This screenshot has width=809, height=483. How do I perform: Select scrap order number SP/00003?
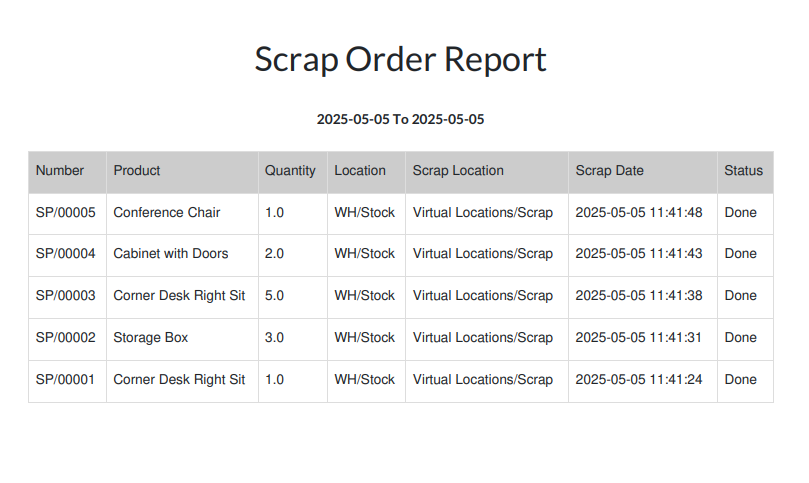point(66,296)
